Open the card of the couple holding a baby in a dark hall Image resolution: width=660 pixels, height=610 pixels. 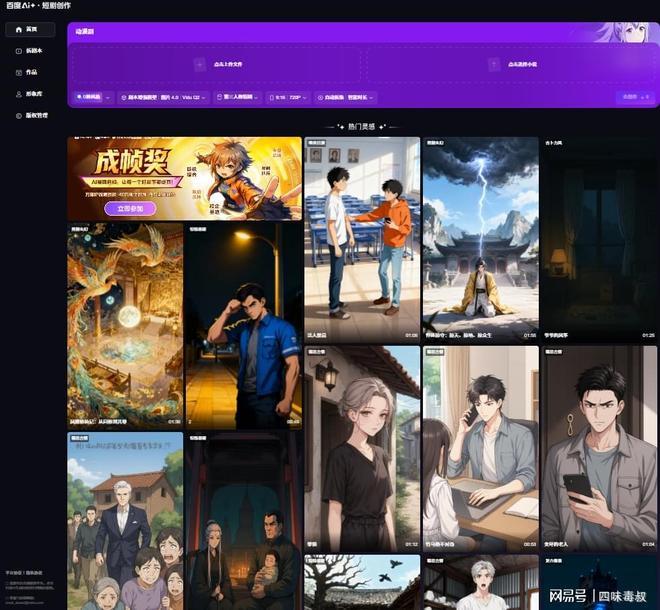244,521
